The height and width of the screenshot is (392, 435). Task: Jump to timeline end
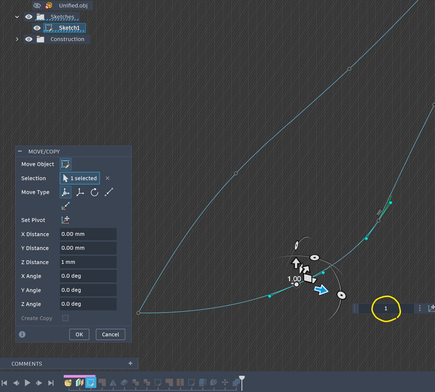click(x=51, y=383)
